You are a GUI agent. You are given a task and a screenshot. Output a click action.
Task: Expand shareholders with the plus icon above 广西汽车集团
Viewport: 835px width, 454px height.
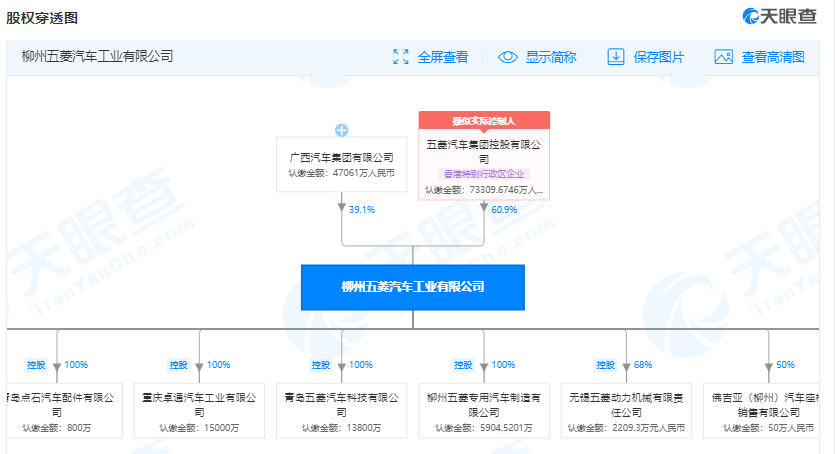pyautogui.click(x=341, y=130)
